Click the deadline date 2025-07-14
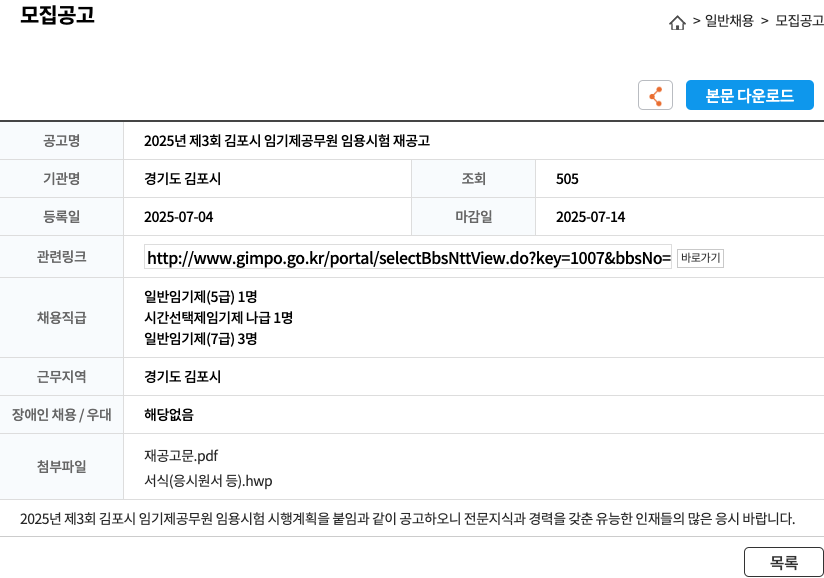Screen dimensions: 824x578 591,217
